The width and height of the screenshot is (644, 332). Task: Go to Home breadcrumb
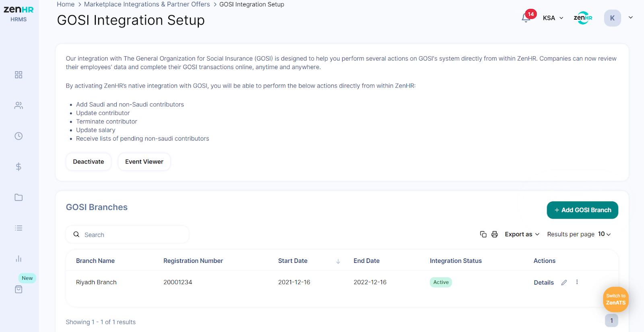point(66,4)
